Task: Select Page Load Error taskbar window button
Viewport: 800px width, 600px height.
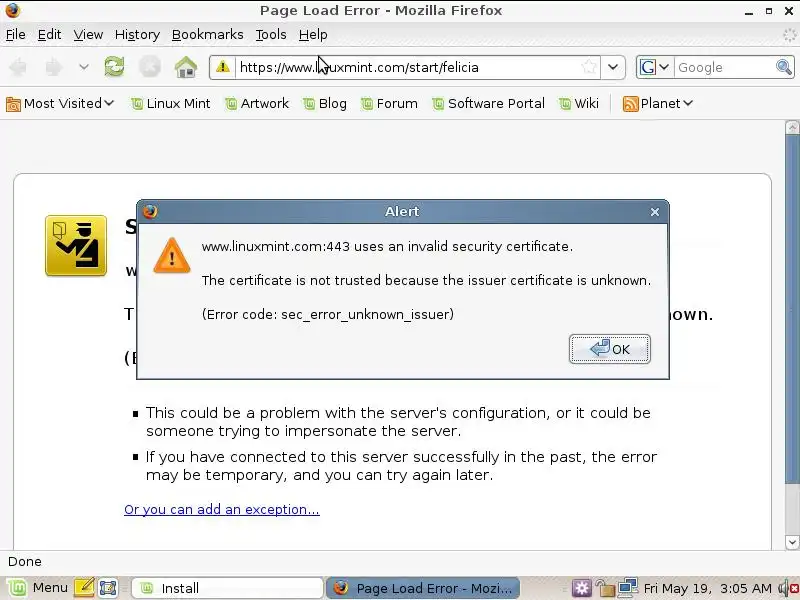Action: pos(422,588)
